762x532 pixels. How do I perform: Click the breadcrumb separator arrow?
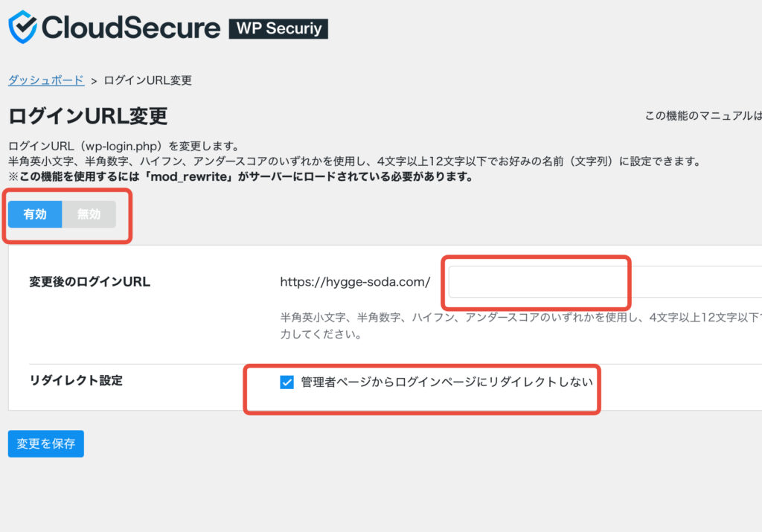pos(95,81)
